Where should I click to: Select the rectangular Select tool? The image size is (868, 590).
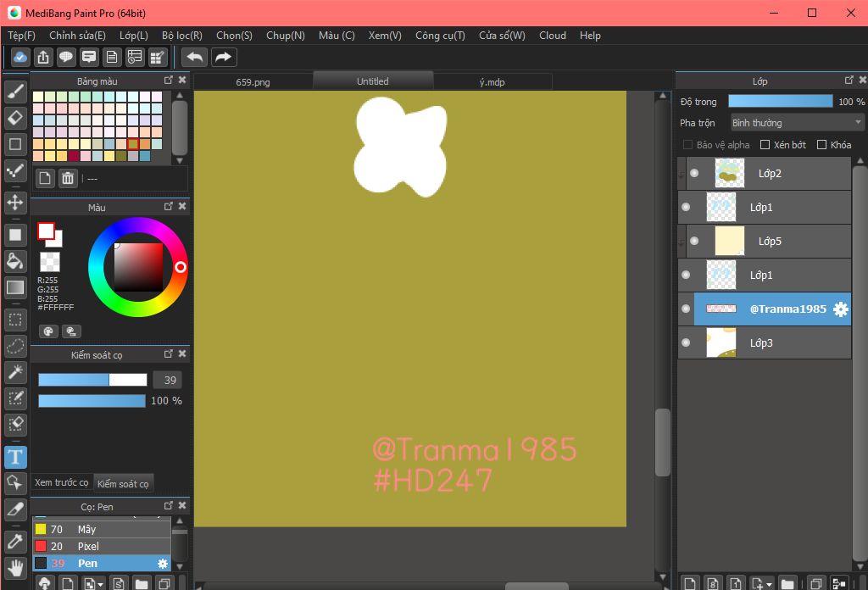coord(15,320)
